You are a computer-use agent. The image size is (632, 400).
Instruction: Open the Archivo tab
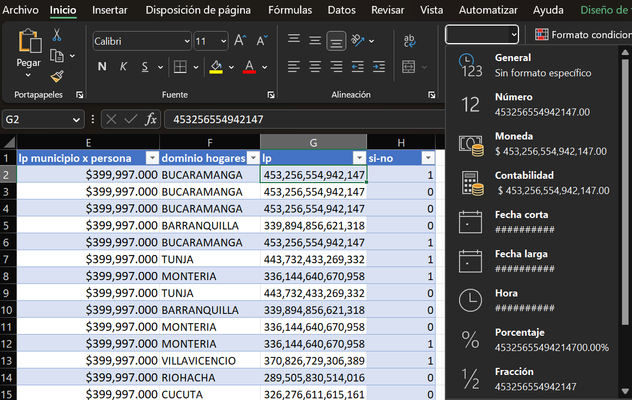tap(20, 10)
